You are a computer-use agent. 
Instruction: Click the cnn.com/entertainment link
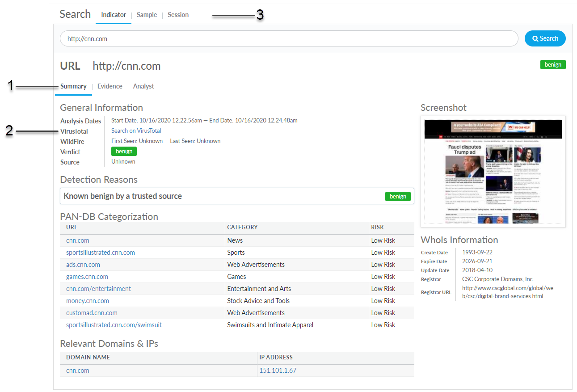(98, 289)
